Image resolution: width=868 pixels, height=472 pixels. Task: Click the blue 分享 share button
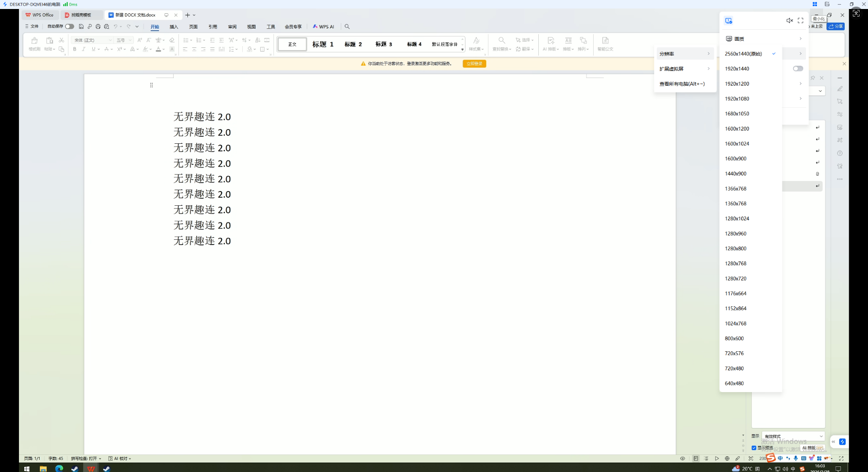[835, 26]
